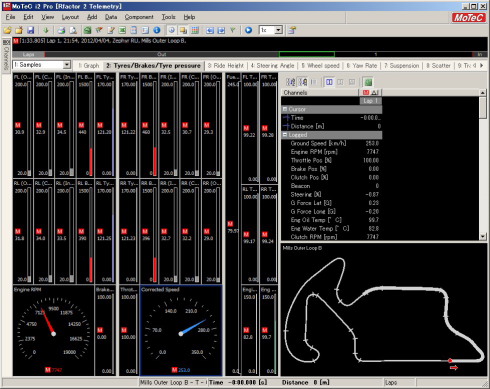Viewport: 490px width, 389px height.
Task: Click the green table icon in toolbar
Action: tap(122, 30)
